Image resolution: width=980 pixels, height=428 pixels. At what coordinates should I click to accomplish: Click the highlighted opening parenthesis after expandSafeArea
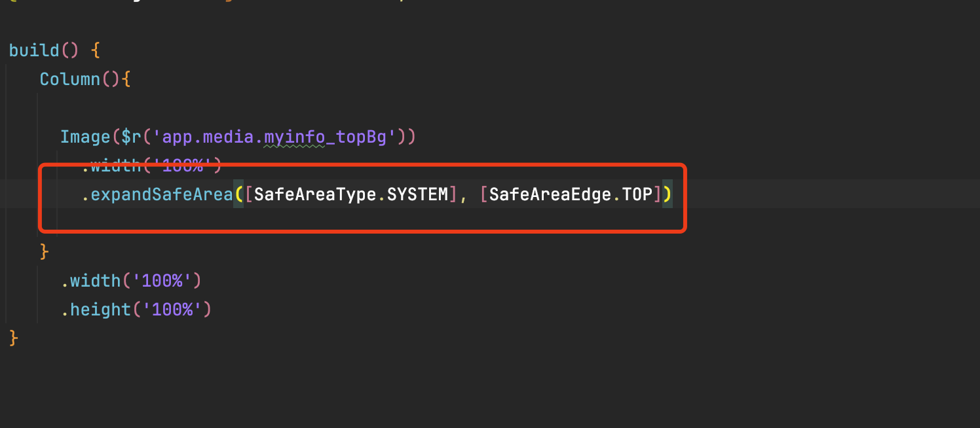tap(238, 194)
